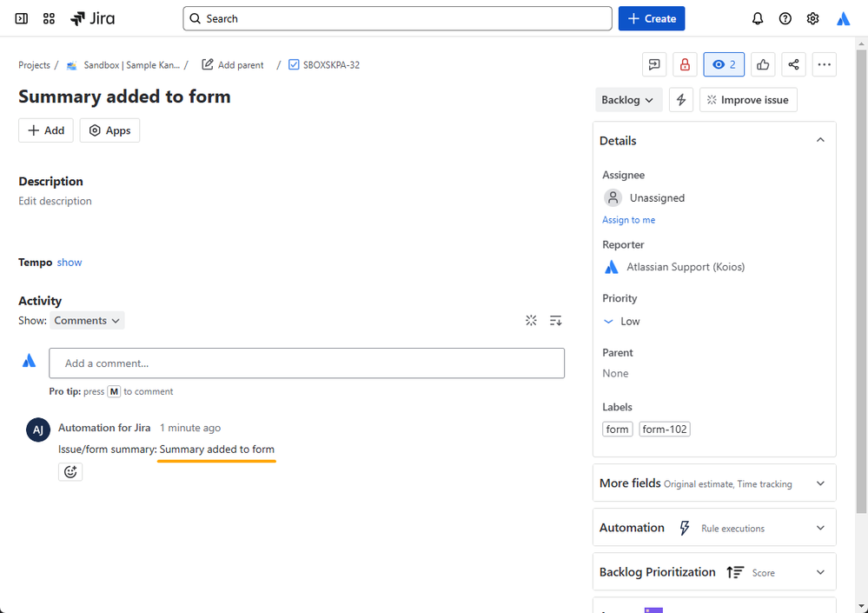Click the red lock restriction icon
Image resolution: width=868 pixels, height=613 pixels.
tap(685, 65)
